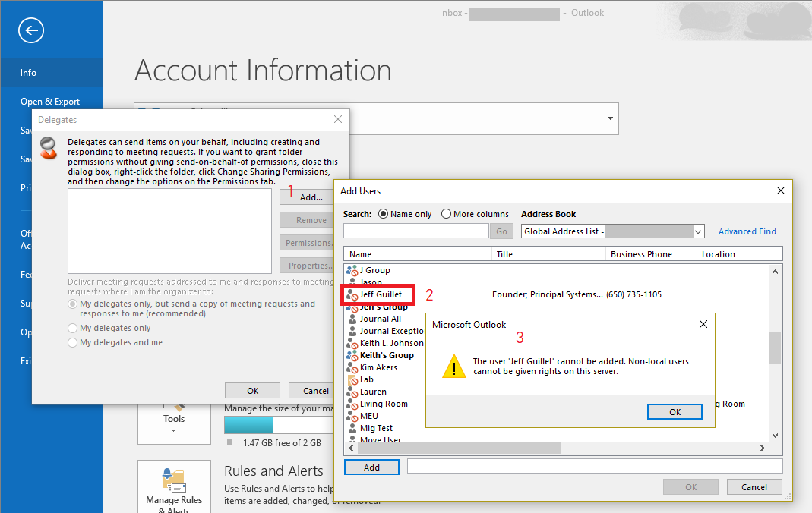Select the Name only search option

tap(384, 214)
